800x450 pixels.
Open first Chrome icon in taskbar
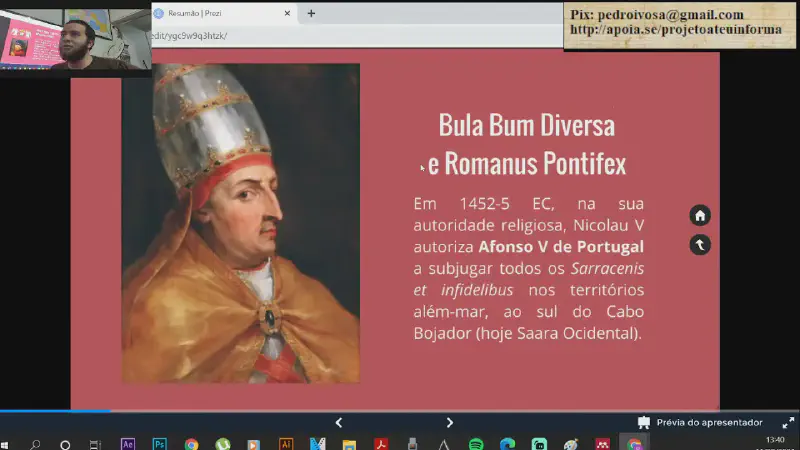[x=191, y=444]
